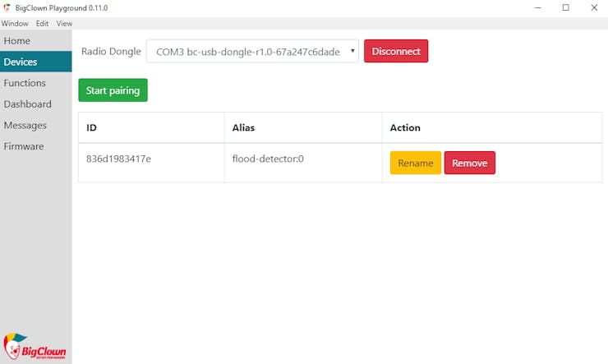
Task: Maximize the BigClown Playground window
Action: pyautogui.click(x=565, y=7)
